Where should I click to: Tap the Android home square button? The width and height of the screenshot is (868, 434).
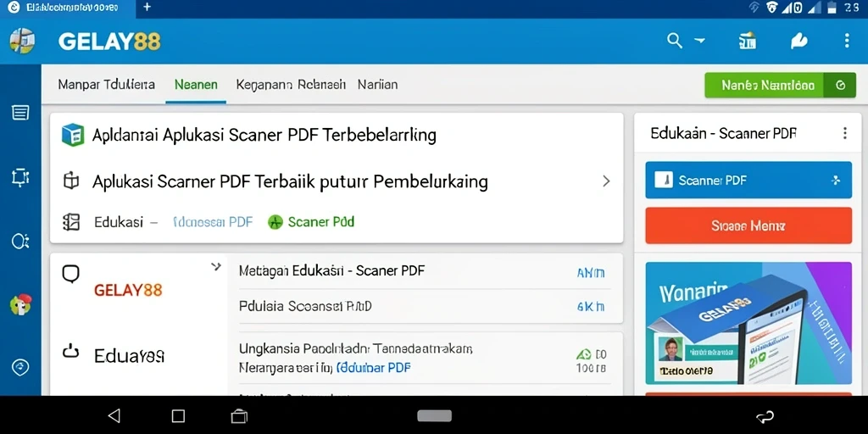(x=178, y=415)
